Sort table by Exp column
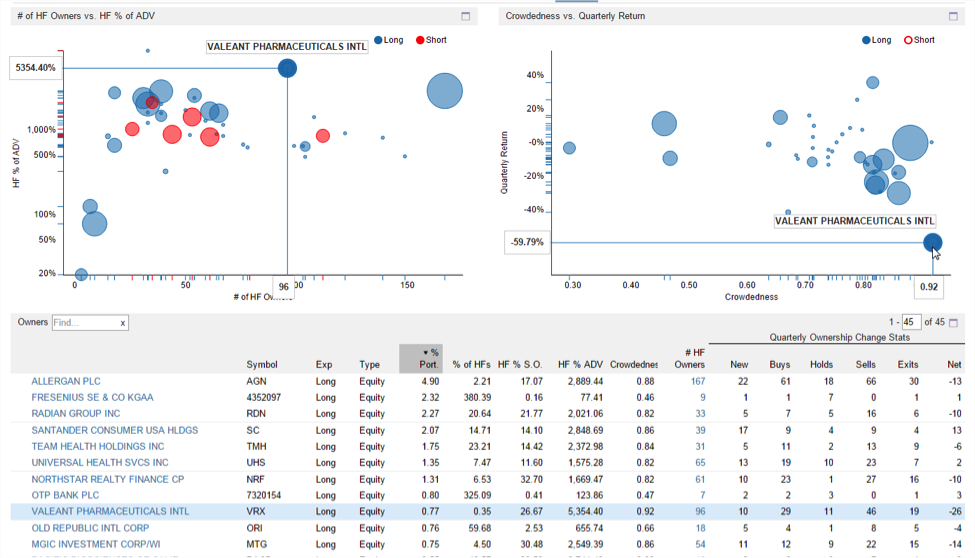 (323, 365)
